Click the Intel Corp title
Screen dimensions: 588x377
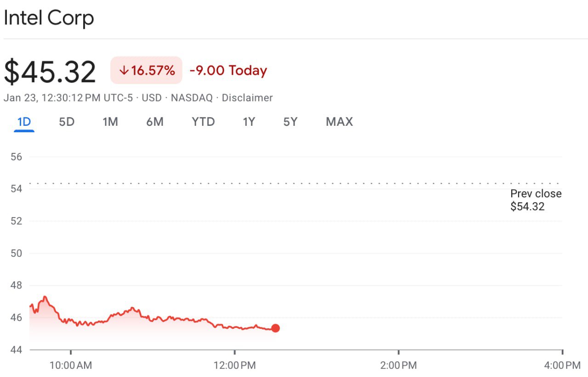[49, 18]
